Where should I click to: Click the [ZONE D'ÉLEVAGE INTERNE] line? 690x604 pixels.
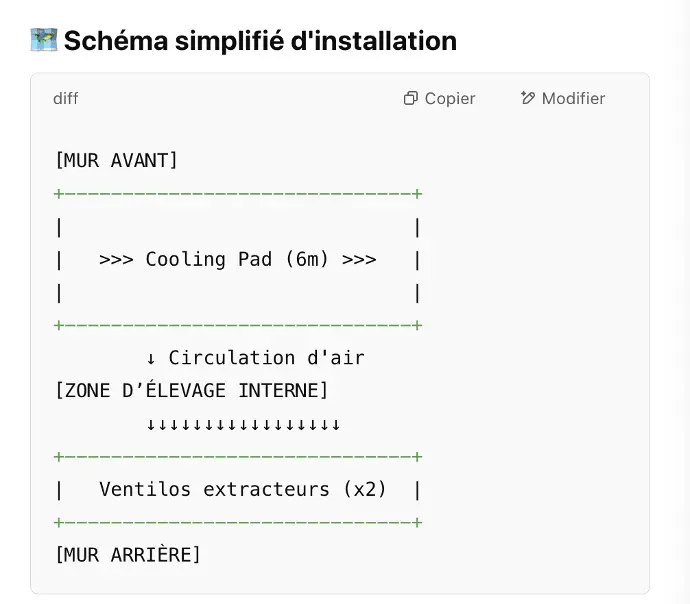pyautogui.click(x=191, y=391)
